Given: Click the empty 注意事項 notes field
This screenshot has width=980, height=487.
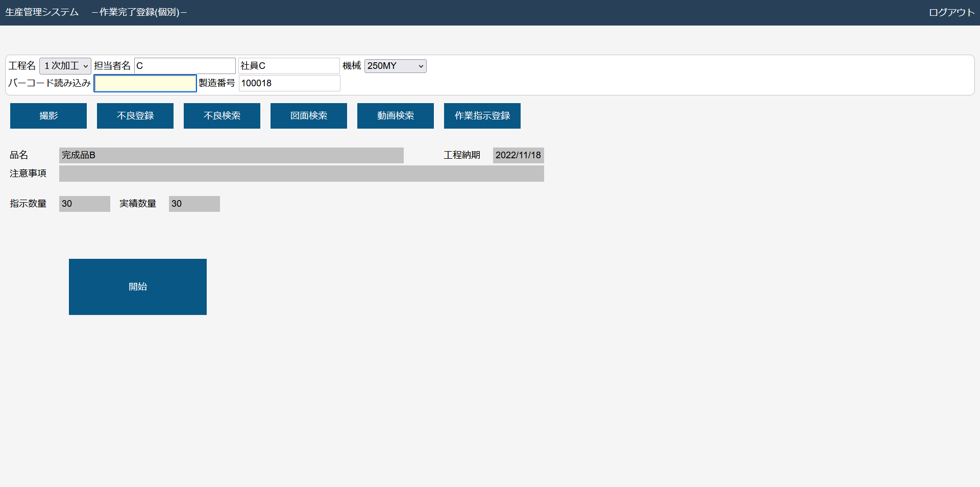Looking at the screenshot, I should (x=301, y=174).
